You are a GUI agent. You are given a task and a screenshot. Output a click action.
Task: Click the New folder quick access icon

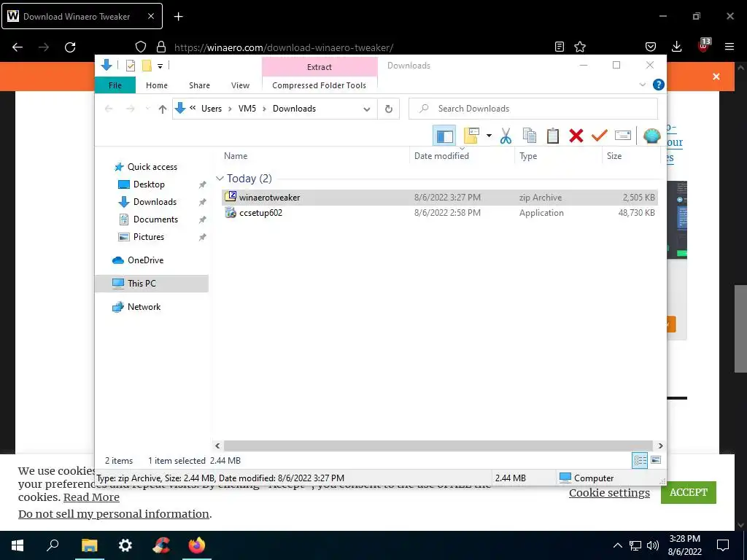click(147, 66)
